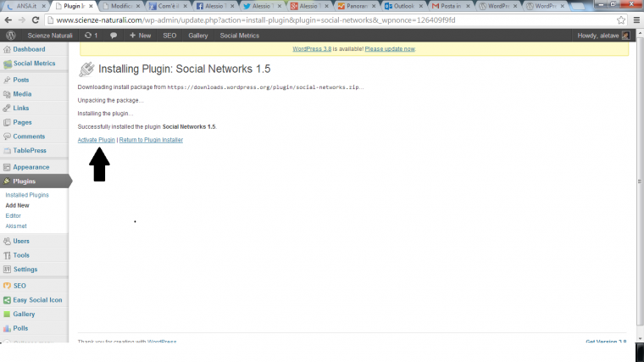Open the updates icon showing 1
The image size is (644, 362).
91,36
